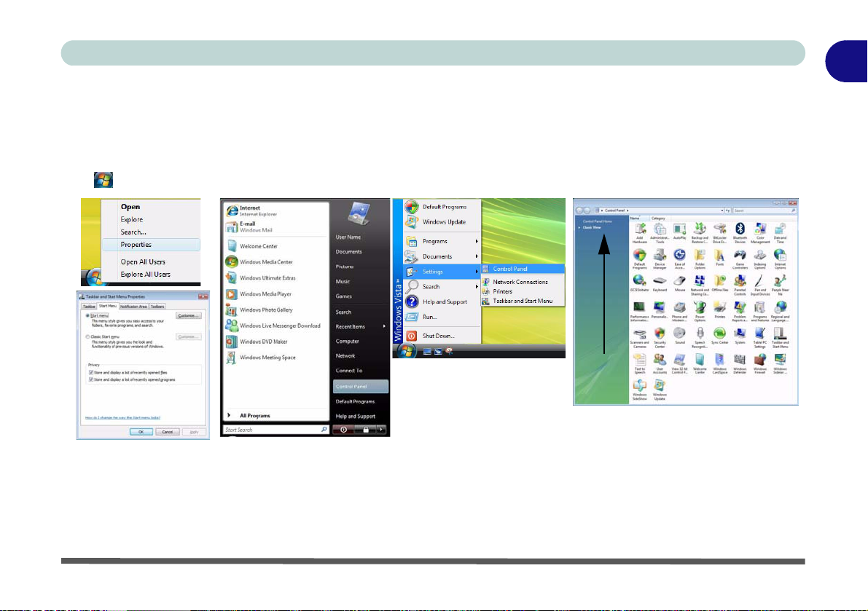The height and width of the screenshot is (611, 868).
Task: Open Power Options in Control Panel
Action: coord(700,312)
